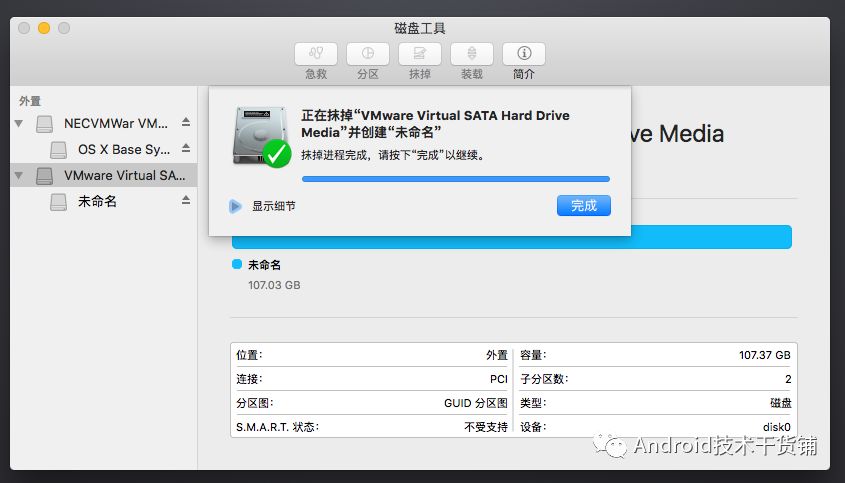
Task: Click the yellow minimize window button
Action: 44,28
